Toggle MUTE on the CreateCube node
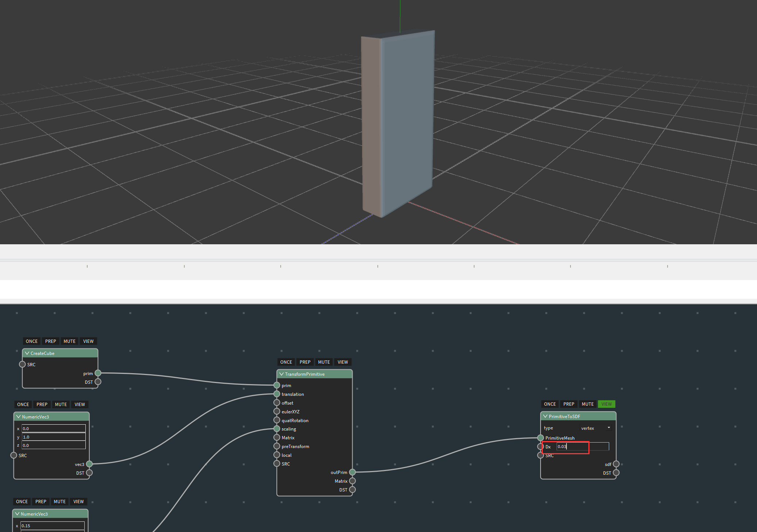Image resolution: width=757 pixels, height=532 pixels. tap(69, 341)
